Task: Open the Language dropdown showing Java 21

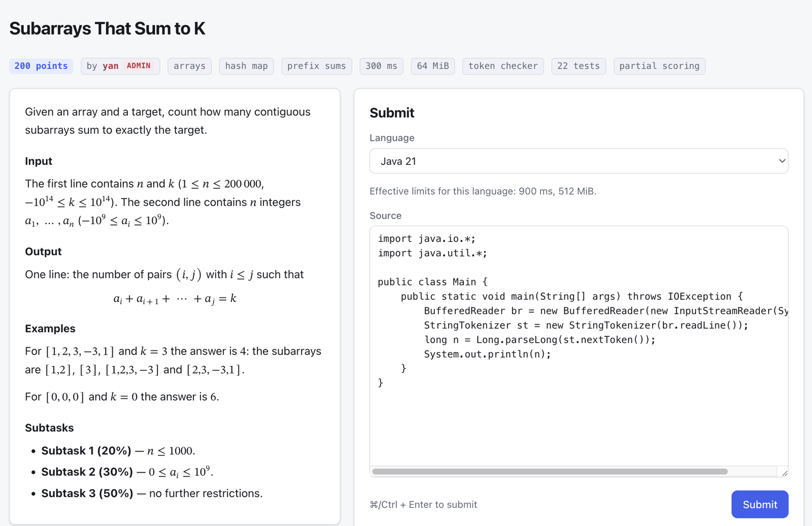Action: tap(579, 161)
